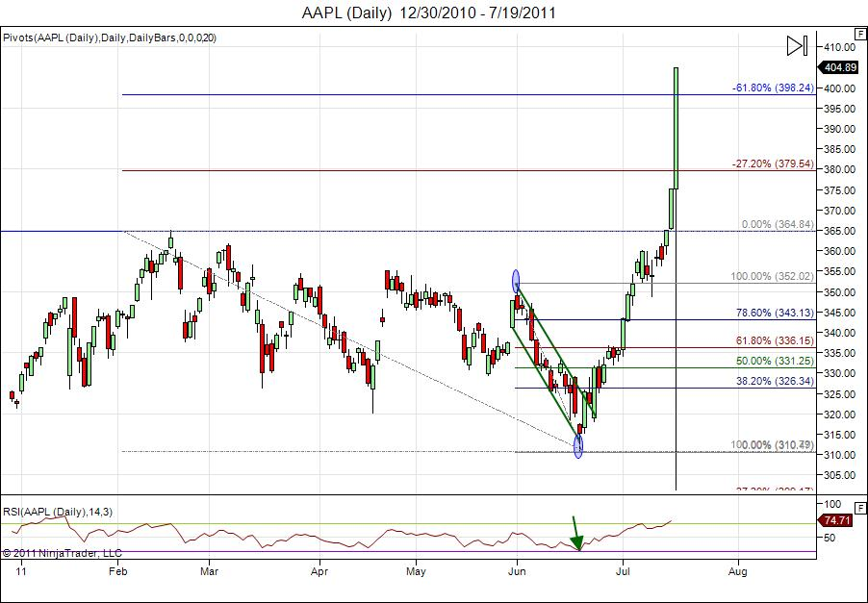Select the 100.00% (352.02) Fibonacci label
This screenshot has width=868, height=603.
[772, 276]
